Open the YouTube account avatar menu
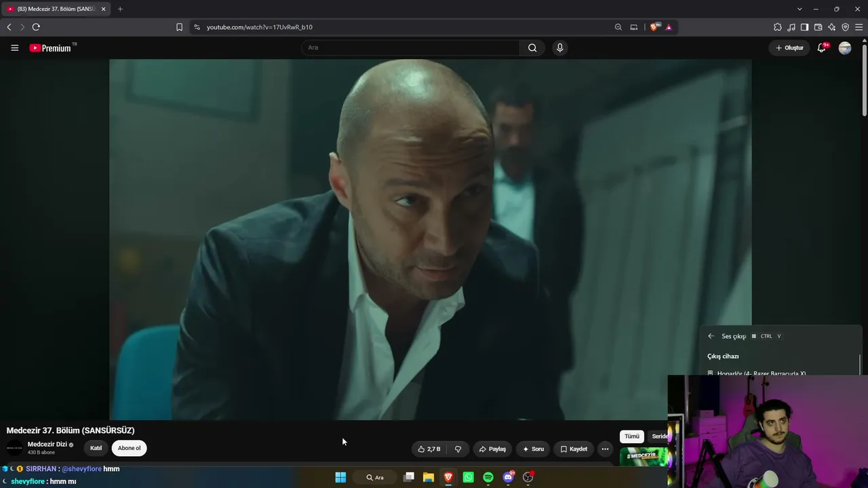868x488 pixels. 845,48
